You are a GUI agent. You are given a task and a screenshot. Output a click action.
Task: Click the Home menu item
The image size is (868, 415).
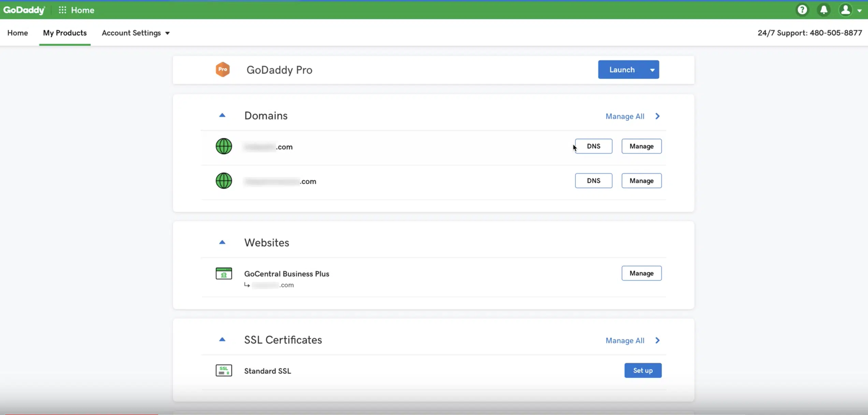pyautogui.click(x=17, y=32)
